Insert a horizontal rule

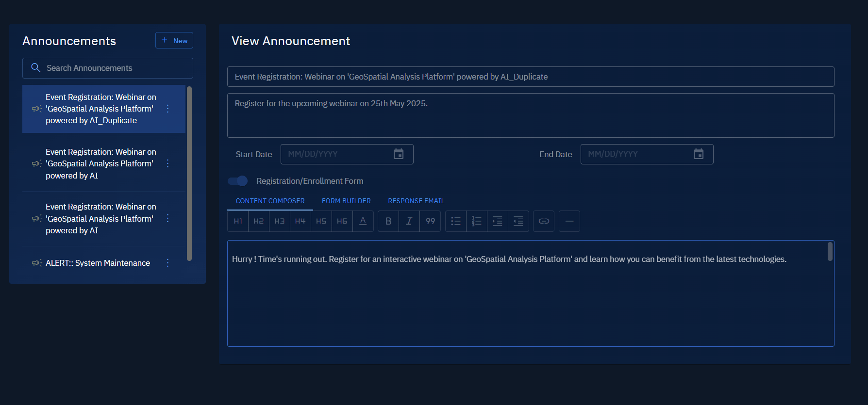[569, 221]
